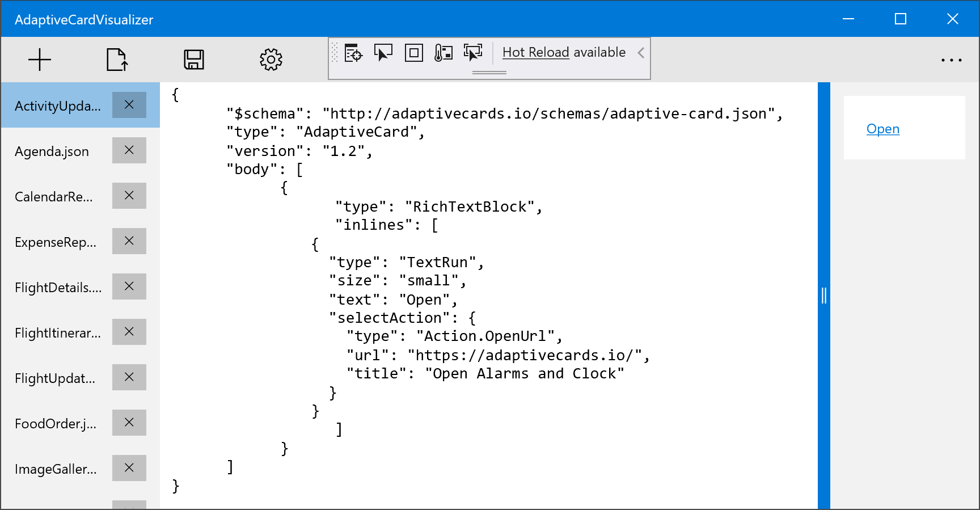This screenshot has height=510, width=980.
Task: Click the plus icon to add new card
Action: pyautogui.click(x=40, y=60)
